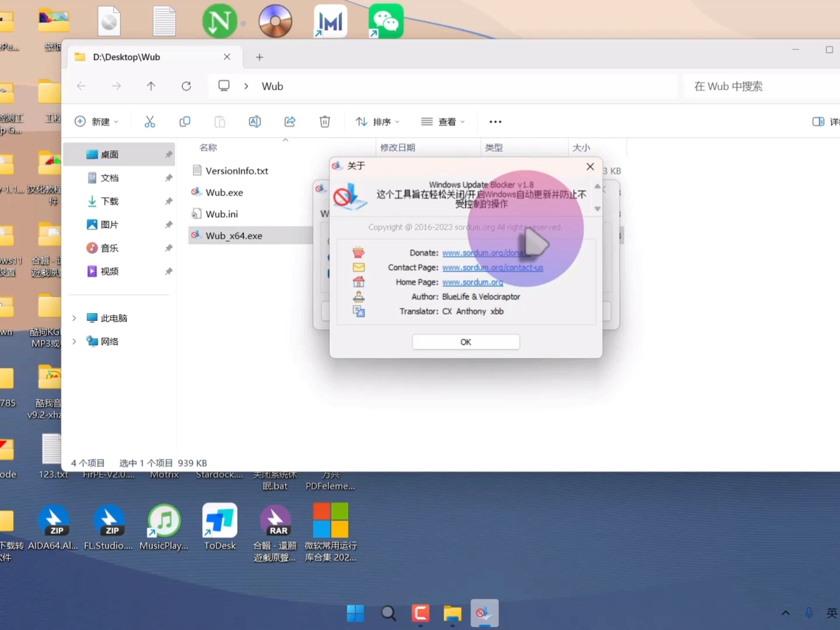Open new Explorer tab with plus button
The image size is (840, 630).
tap(259, 57)
